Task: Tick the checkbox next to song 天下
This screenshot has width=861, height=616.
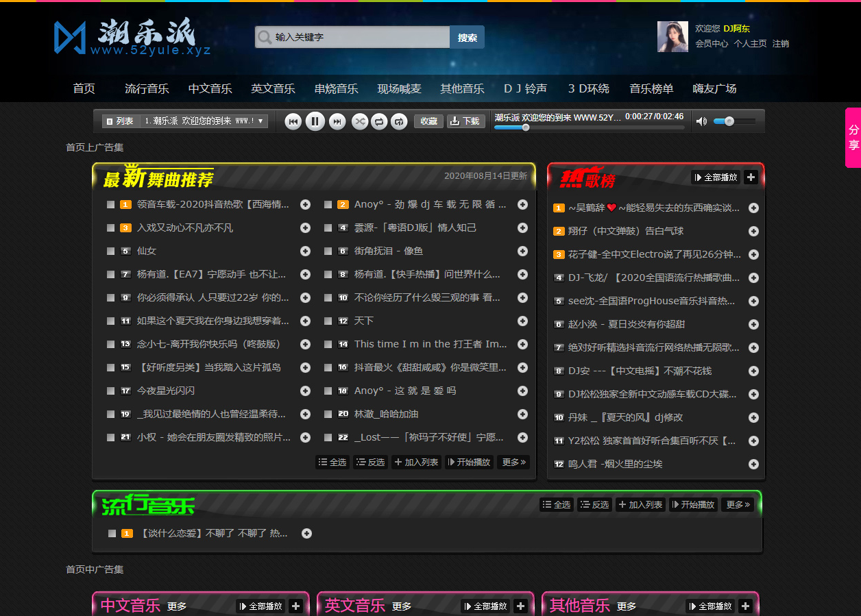Action: pos(328,321)
